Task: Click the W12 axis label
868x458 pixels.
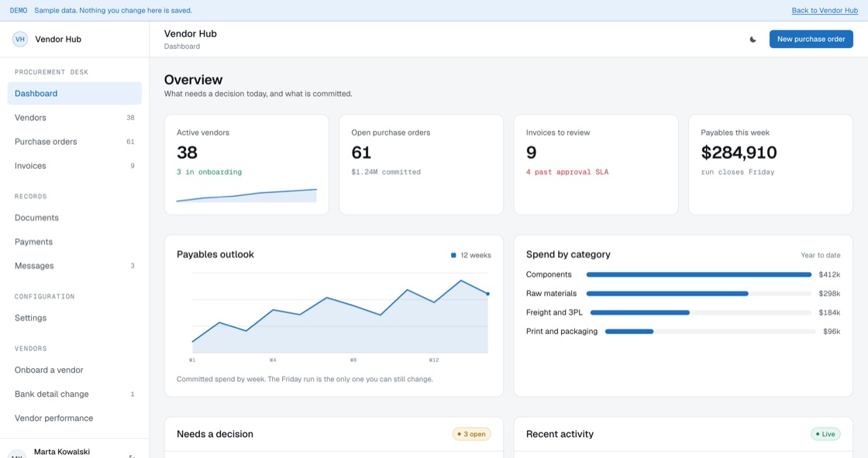Action: pos(434,360)
